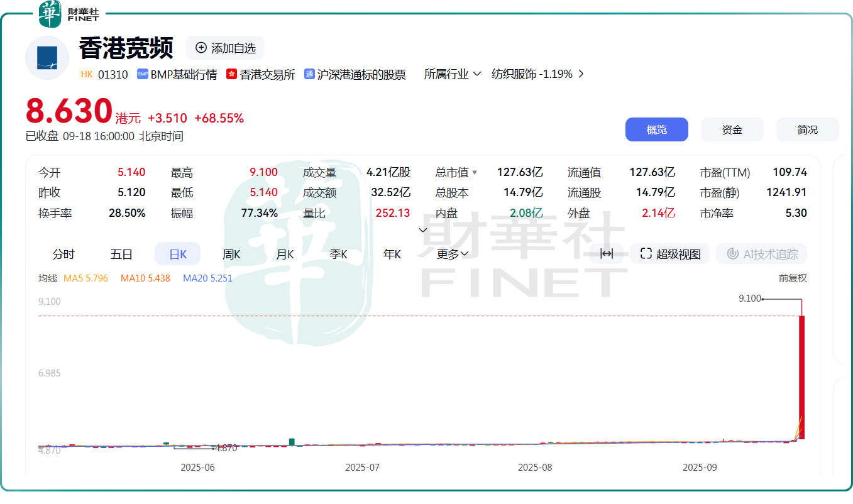Click the 外盘 2.14亿 value
The image size is (853, 504).
coord(659,213)
